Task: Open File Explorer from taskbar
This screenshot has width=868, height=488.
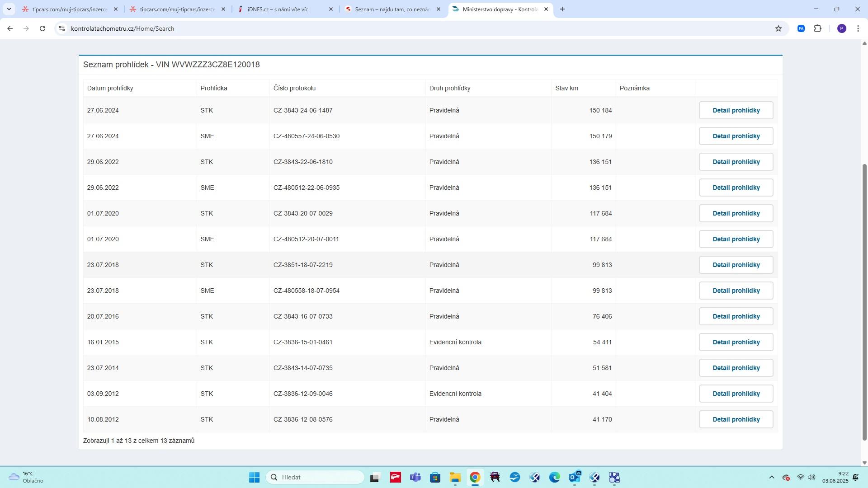Action: pos(455,478)
